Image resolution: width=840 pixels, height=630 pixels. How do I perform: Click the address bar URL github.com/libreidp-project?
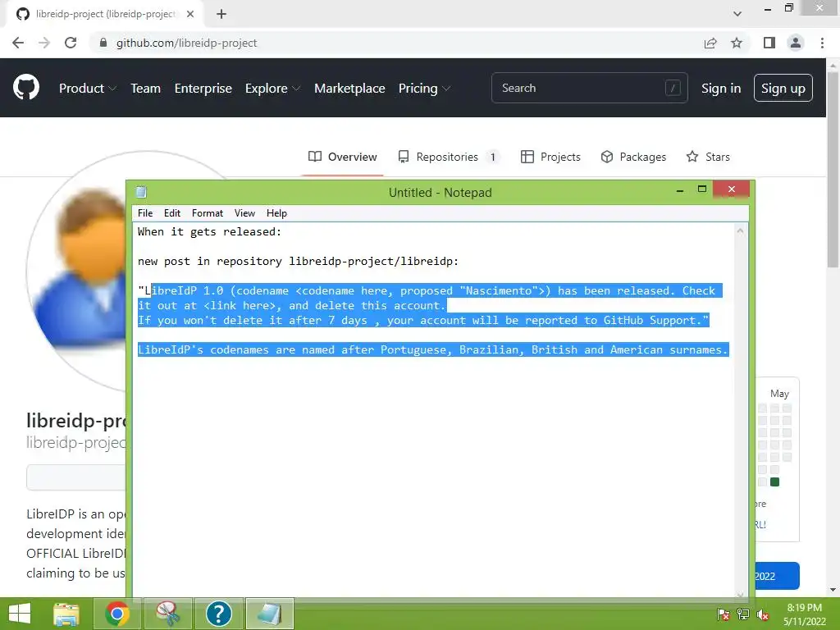pos(186,43)
